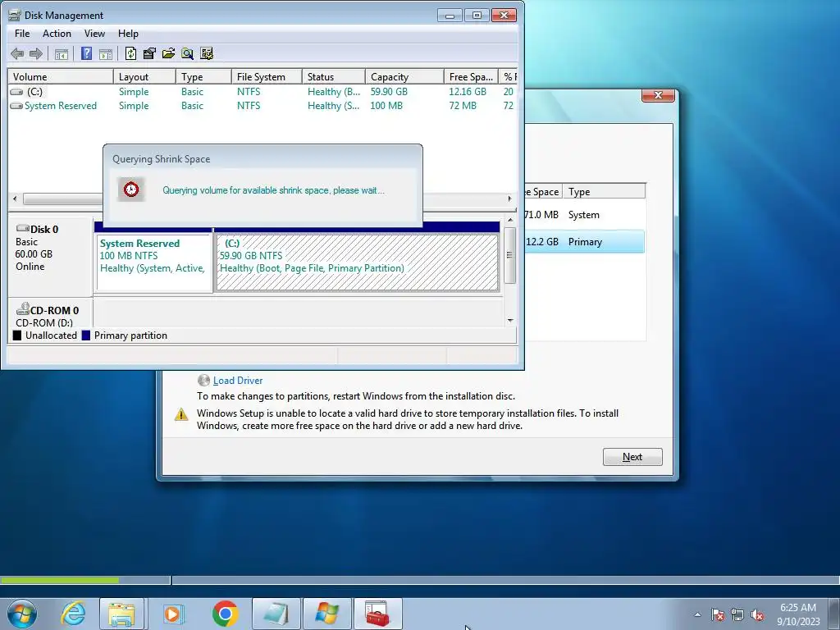Click the Open folder toolbar icon
Viewport: 840px width, 630px height.
[168, 53]
